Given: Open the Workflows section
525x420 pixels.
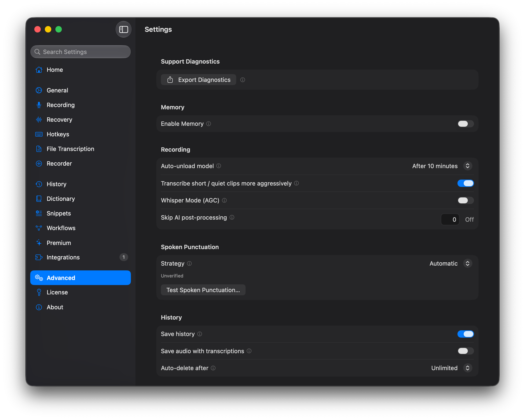Looking at the screenshot, I should coord(81,228).
